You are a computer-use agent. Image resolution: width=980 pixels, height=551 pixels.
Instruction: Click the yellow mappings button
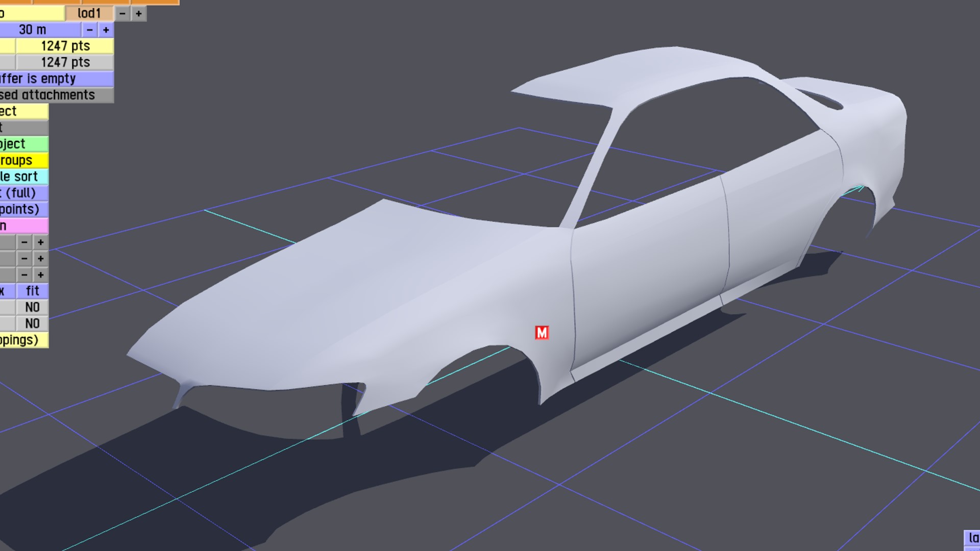(23, 340)
